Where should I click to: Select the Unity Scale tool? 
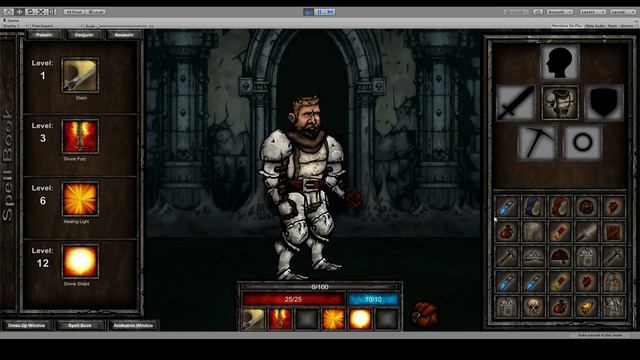(x=41, y=12)
